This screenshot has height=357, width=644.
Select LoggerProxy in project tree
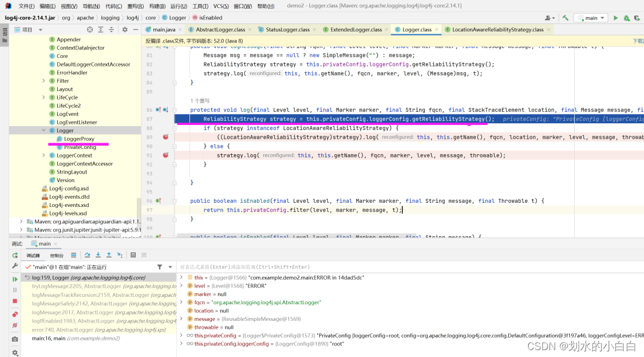[79, 139]
